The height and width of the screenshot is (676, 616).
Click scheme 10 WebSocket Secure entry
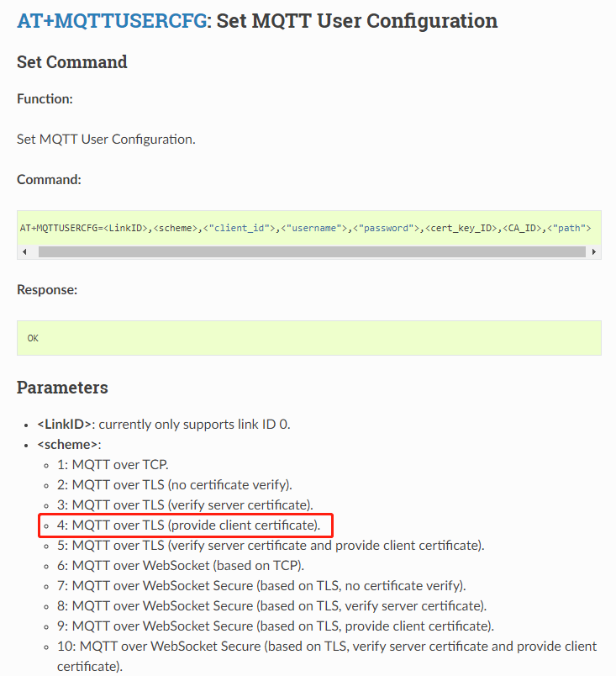click(x=328, y=646)
